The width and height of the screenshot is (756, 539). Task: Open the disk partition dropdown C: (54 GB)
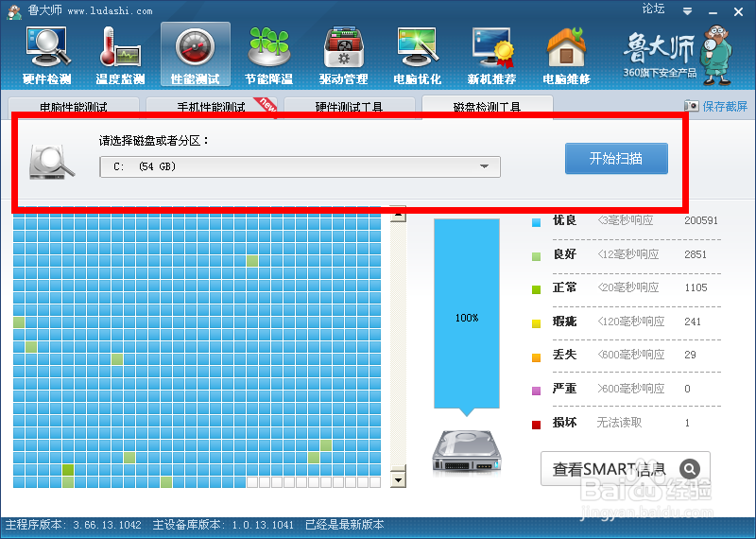(300, 167)
